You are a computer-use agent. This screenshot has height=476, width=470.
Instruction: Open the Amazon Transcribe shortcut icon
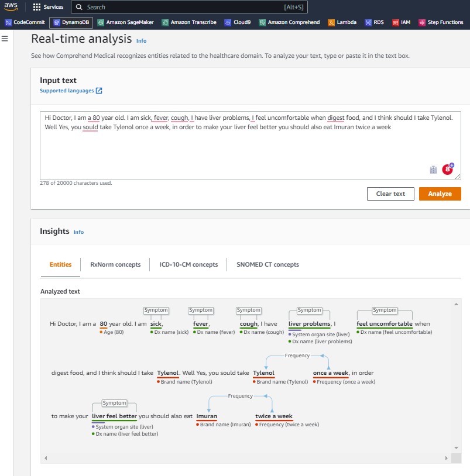165,22
